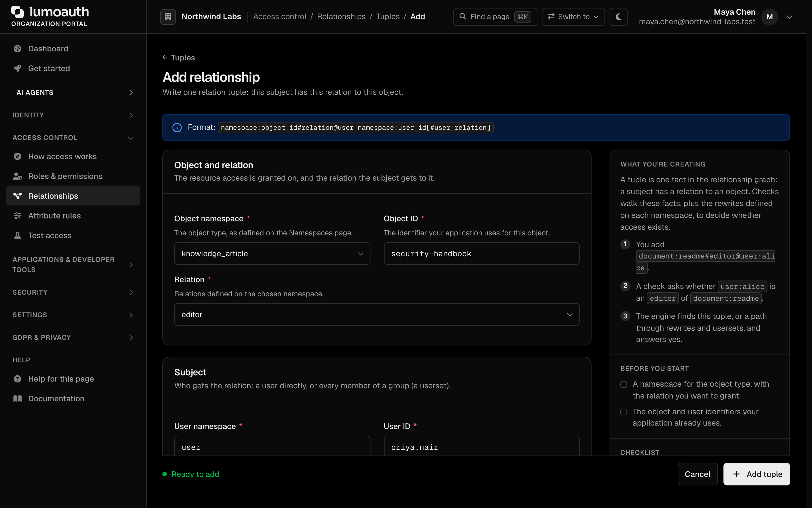Check the namespace for the object type item
This screenshot has width=812, height=508.
(623, 384)
